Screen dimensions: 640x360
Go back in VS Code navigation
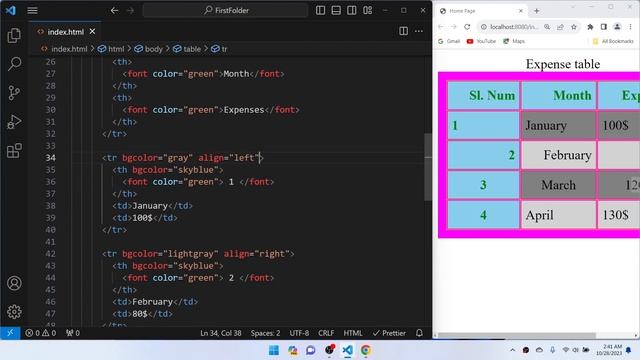tap(115, 11)
